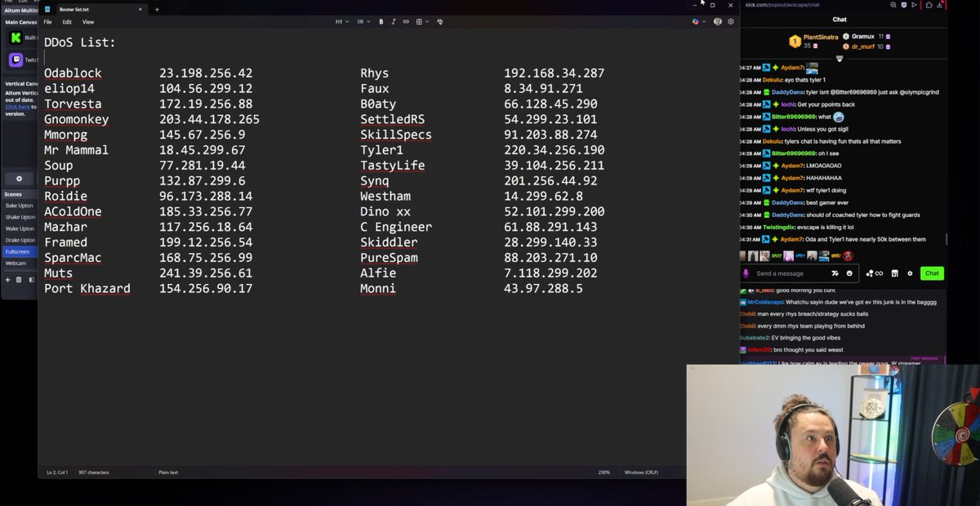
Task: Click the Plain text status entry
Action: [x=168, y=473]
